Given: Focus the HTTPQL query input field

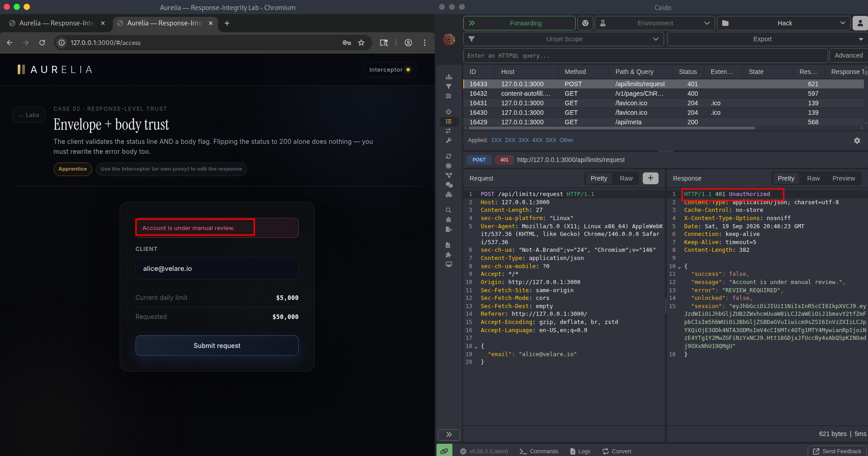Looking at the screenshot, I should pyautogui.click(x=645, y=55).
